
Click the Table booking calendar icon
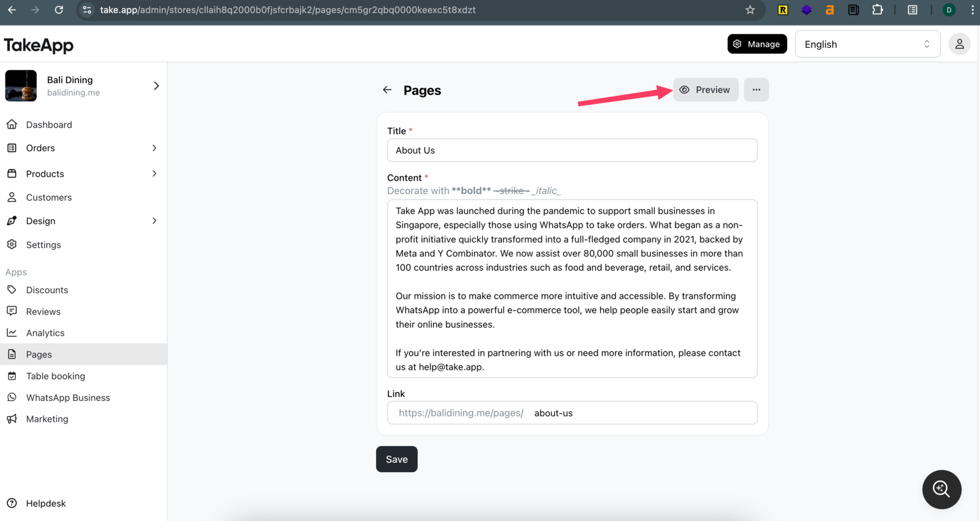click(x=12, y=376)
